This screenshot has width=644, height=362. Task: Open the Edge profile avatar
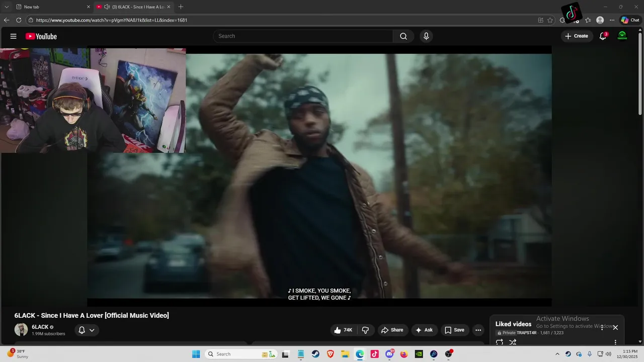600,20
